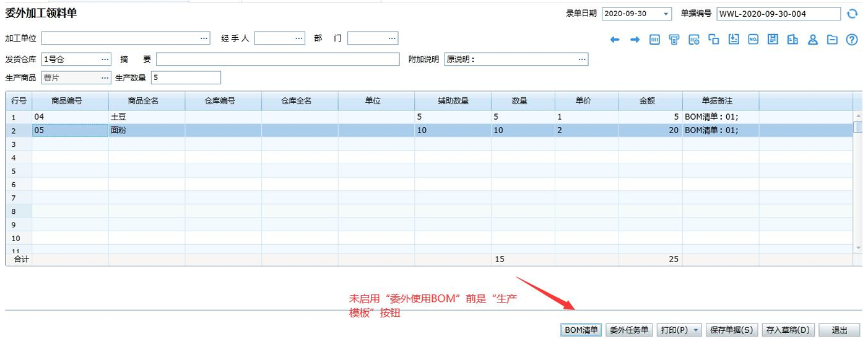
Task: Click the BOM清单 button
Action: click(581, 330)
